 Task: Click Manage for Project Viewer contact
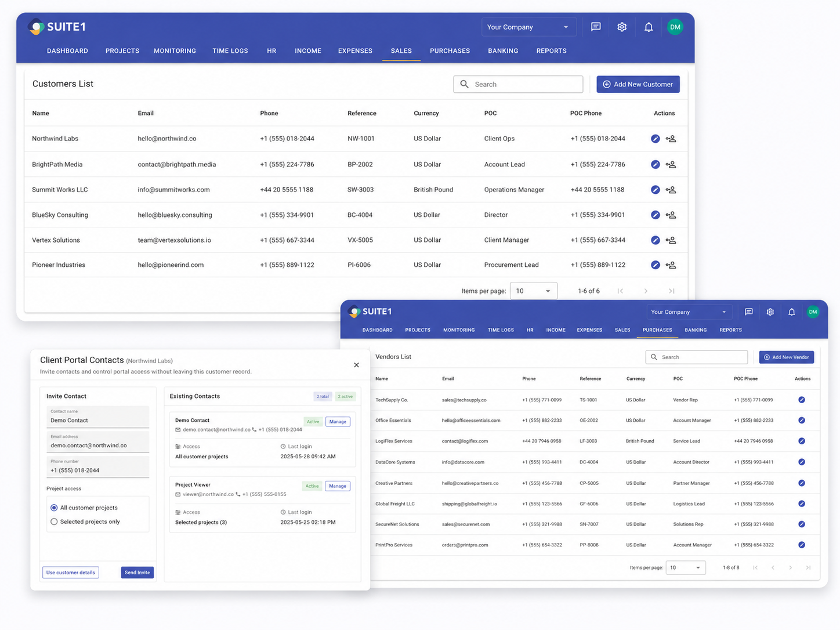coord(338,486)
